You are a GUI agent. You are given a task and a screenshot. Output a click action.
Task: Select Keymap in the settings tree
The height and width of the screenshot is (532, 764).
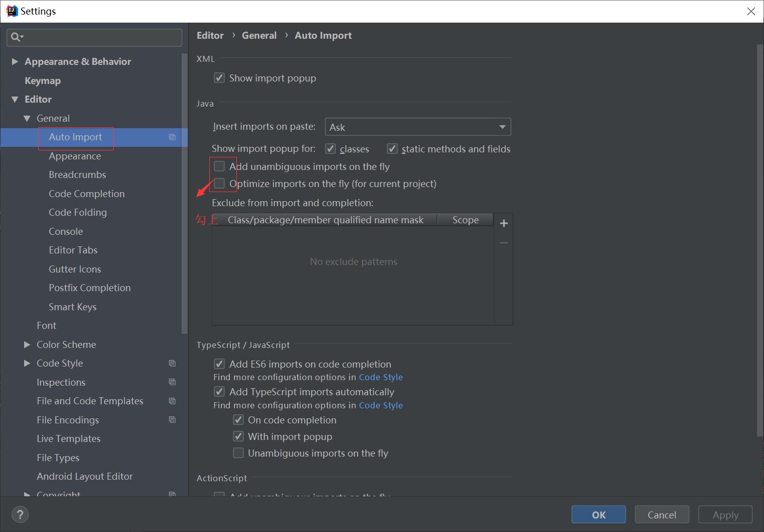[43, 80]
